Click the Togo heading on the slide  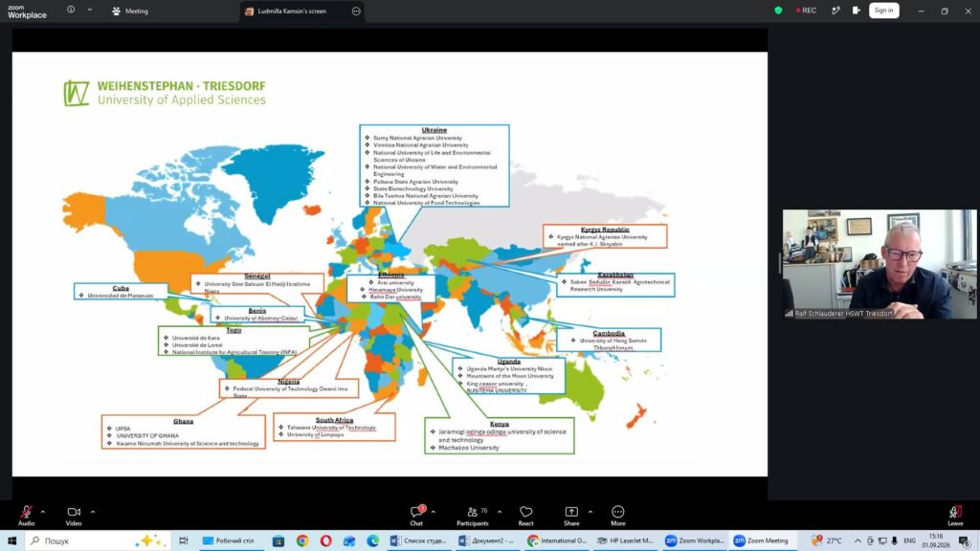point(234,330)
